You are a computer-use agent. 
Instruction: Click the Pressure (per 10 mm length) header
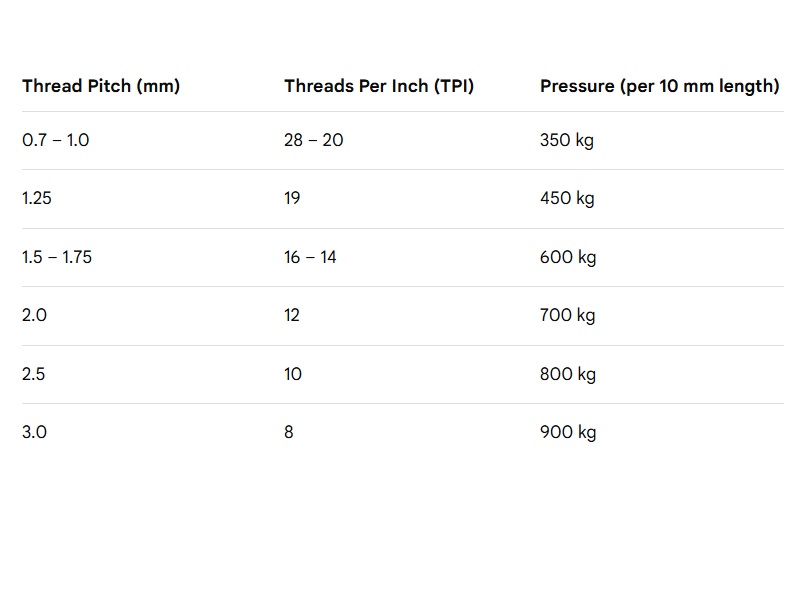(659, 86)
